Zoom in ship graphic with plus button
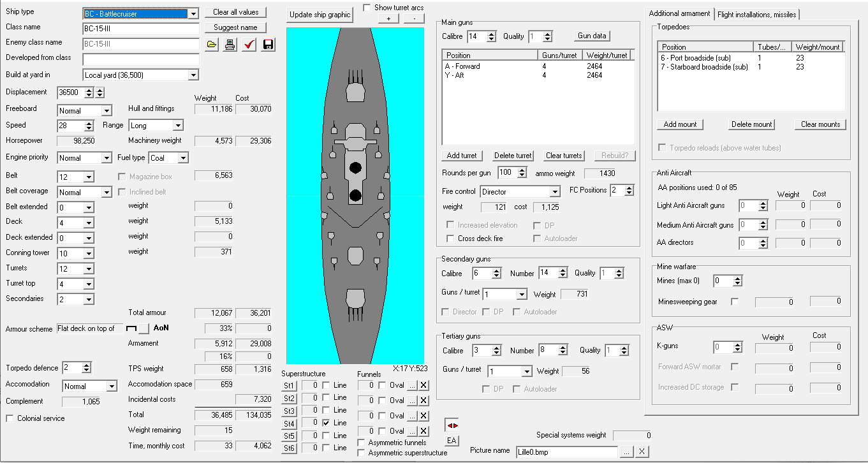The image size is (868, 463). point(388,18)
